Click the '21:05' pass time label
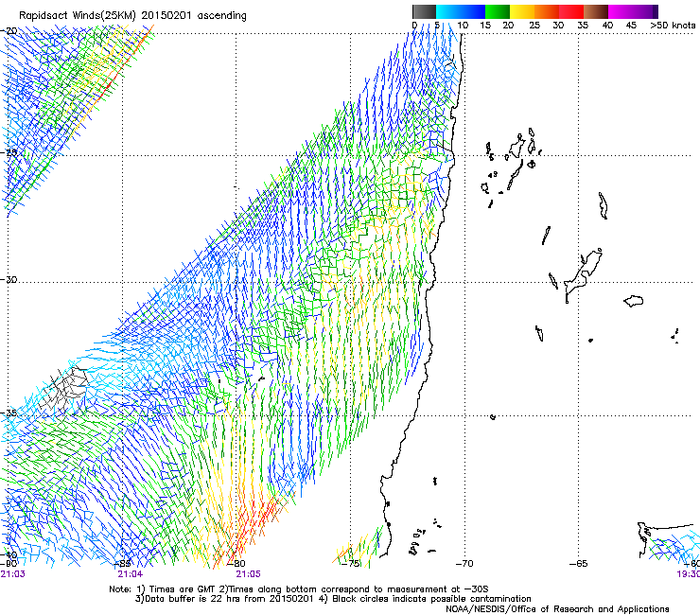 tap(248, 574)
